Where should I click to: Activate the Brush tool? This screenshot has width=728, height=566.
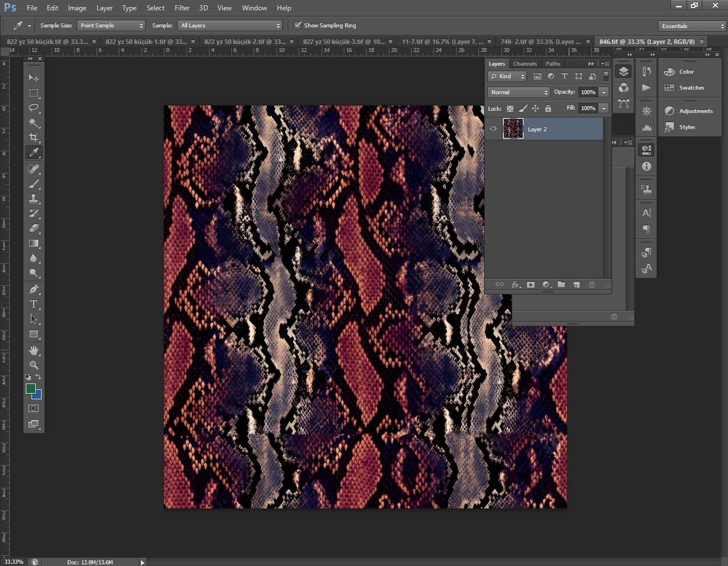34,184
